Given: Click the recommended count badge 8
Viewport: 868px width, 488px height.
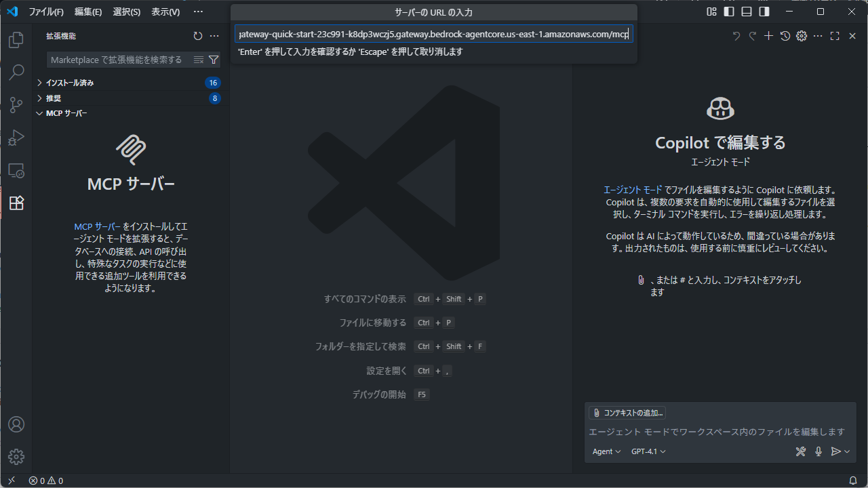Looking at the screenshot, I should [215, 98].
